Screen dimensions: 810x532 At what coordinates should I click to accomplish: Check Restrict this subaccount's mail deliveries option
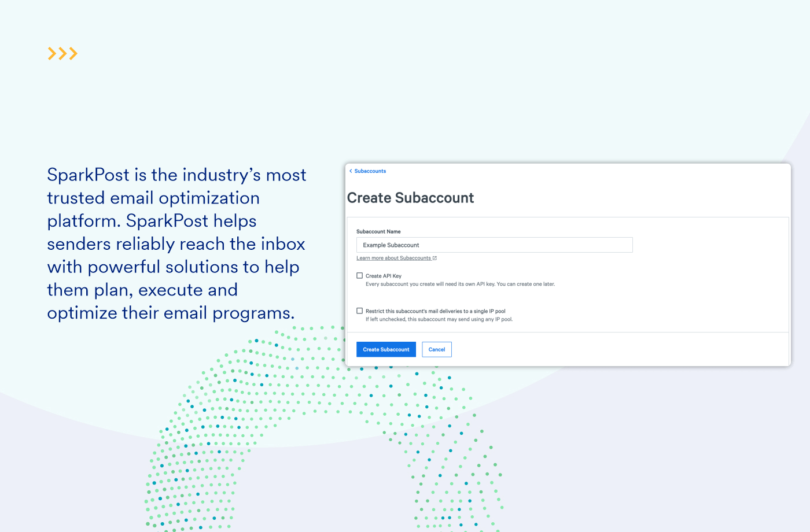(x=359, y=311)
